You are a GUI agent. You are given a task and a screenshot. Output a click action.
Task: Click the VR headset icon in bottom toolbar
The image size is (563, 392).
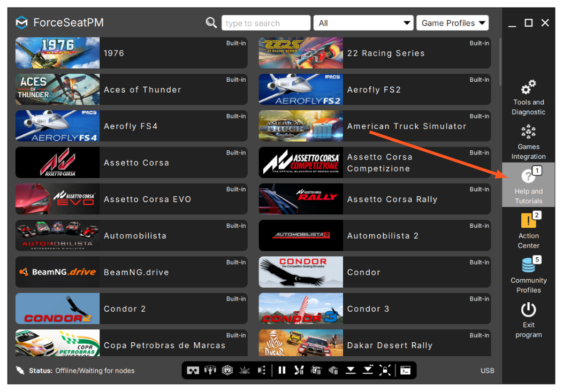[x=193, y=370]
